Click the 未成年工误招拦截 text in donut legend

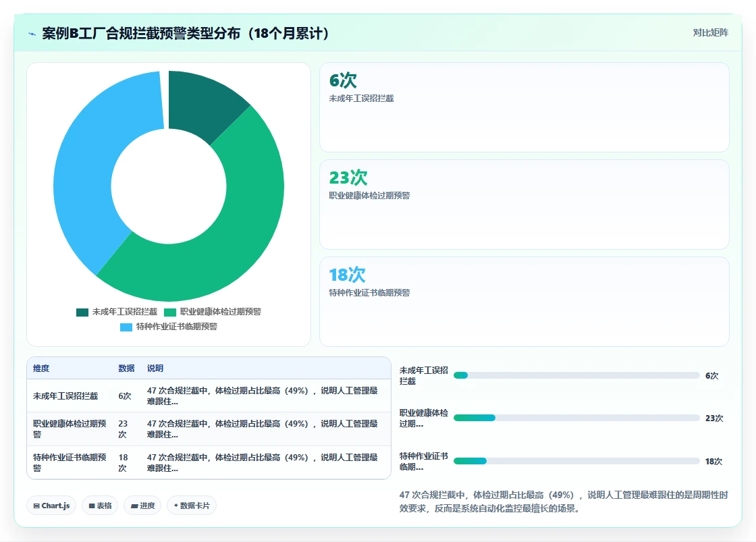pyautogui.click(x=125, y=312)
